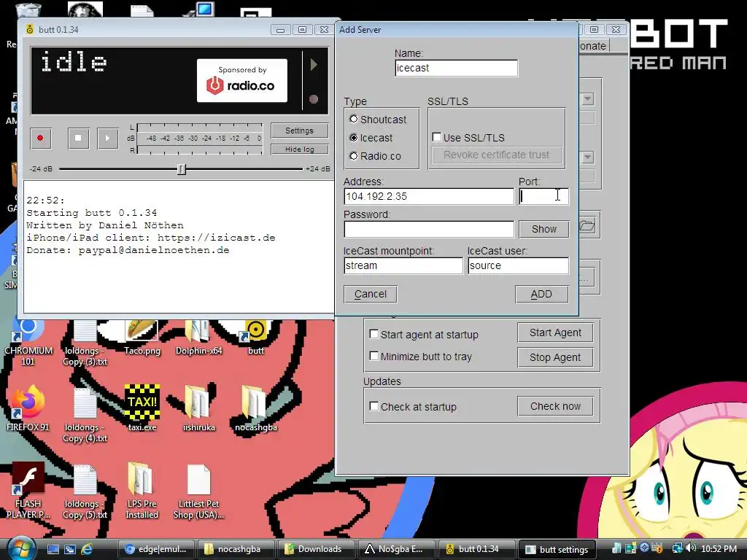Click Start Agent in butt settings
This screenshot has height=560, width=747.
point(555,332)
